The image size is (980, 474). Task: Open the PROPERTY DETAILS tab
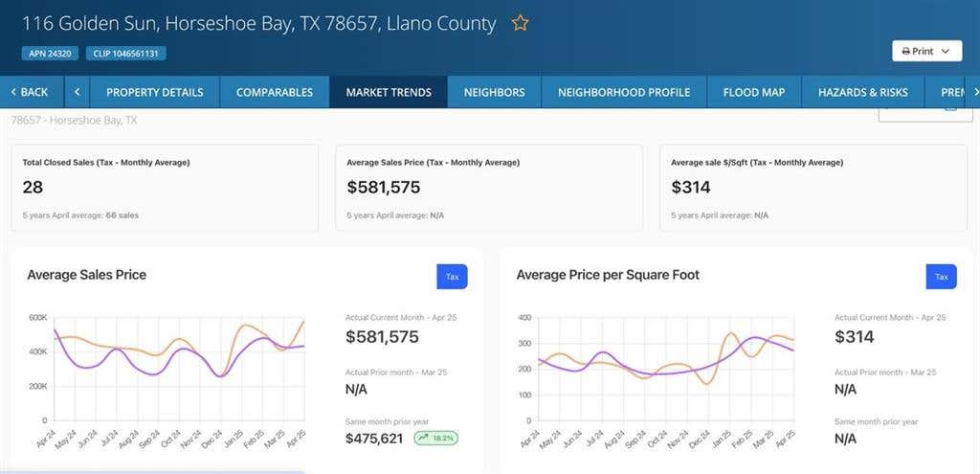tap(154, 92)
